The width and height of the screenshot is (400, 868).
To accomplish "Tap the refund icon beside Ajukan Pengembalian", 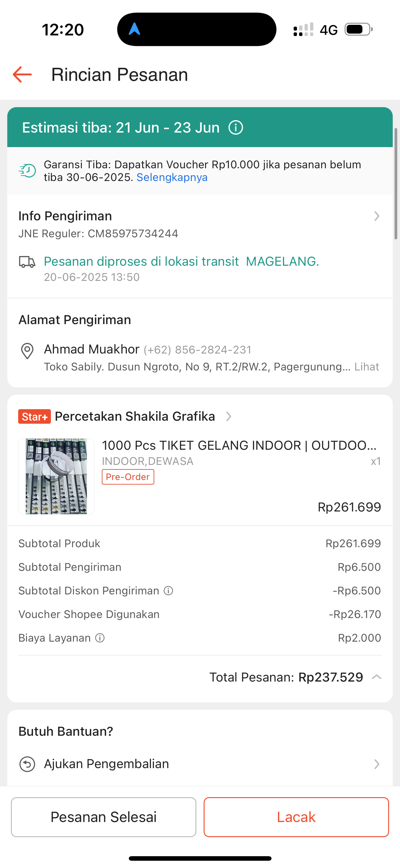I will (x=27, y=764).
